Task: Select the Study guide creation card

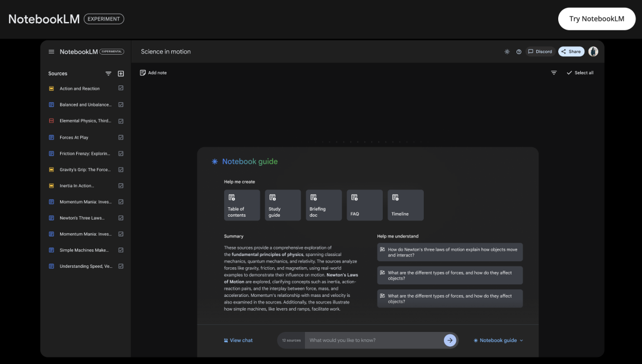Action: (282, 205)
